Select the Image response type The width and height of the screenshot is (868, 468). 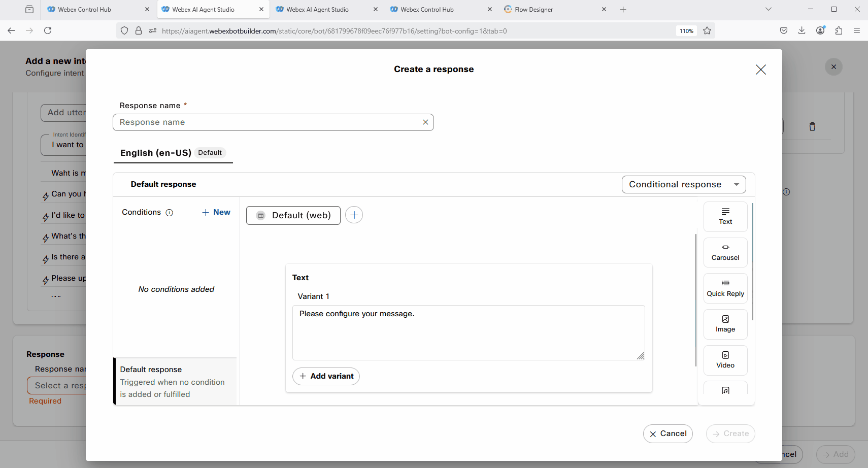725,324
